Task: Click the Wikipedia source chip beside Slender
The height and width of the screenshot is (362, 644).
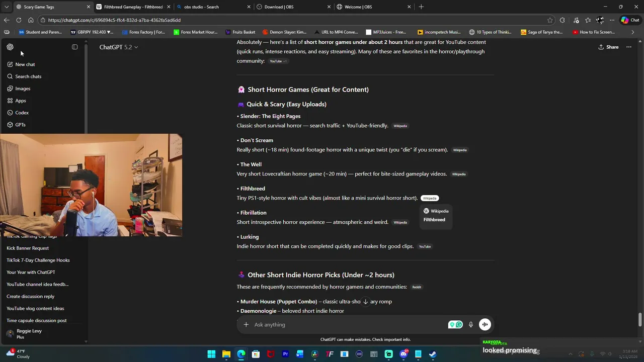Action: 400,126
